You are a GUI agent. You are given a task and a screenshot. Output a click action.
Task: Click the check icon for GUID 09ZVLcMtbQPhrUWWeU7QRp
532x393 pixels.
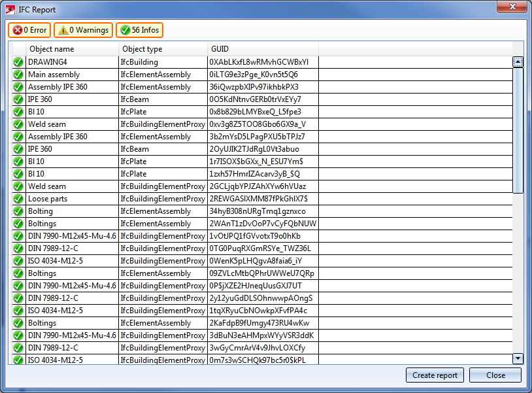pyautogui.click(x=18, y=273)
